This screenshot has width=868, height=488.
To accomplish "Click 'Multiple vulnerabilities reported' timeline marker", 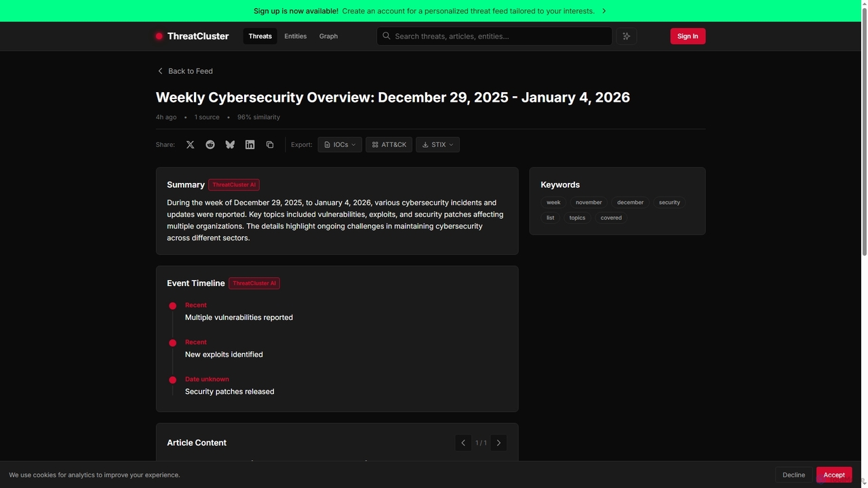I will [x=172, y=306].
